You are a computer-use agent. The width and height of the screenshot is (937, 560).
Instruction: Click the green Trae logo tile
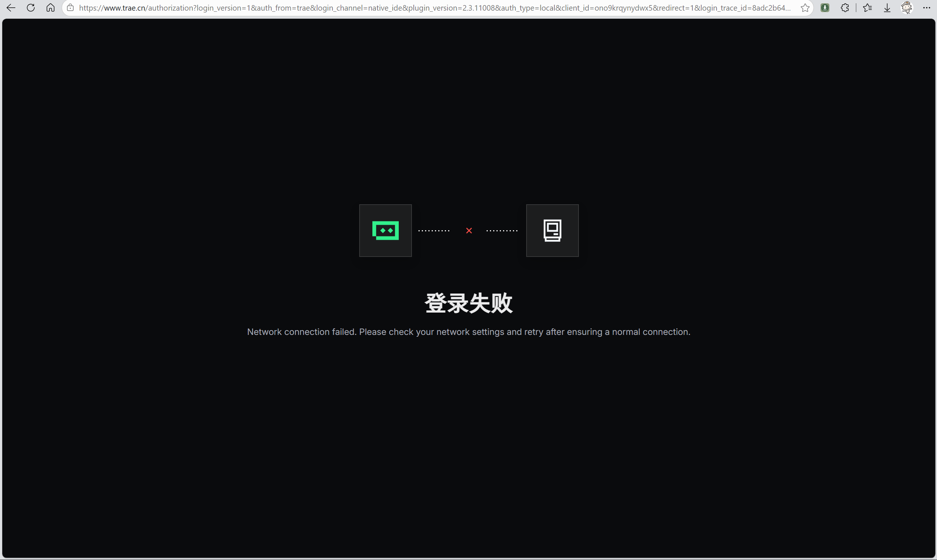pyautogui.click(x=386, y=231)
